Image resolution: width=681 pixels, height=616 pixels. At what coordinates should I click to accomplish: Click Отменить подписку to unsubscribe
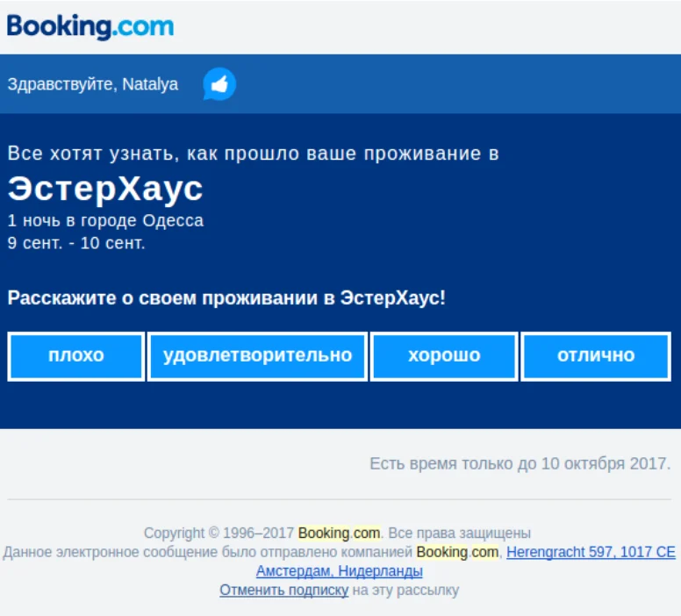tap(284, 591)
